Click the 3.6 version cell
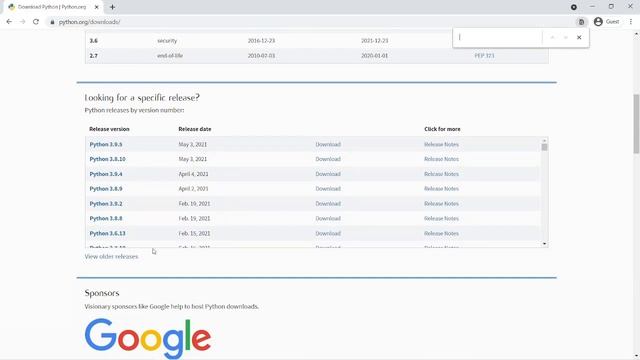640x360 pixels. coord(93,41)
